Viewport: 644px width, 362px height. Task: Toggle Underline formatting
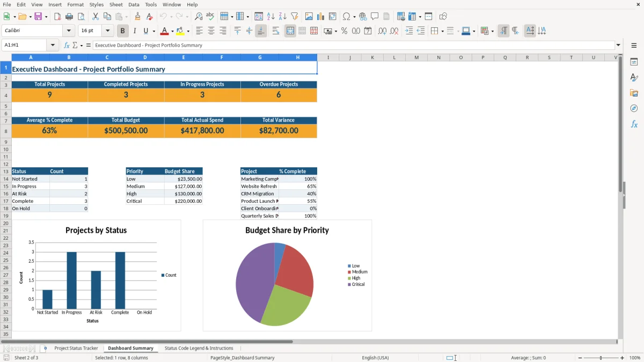pos(145,31)
